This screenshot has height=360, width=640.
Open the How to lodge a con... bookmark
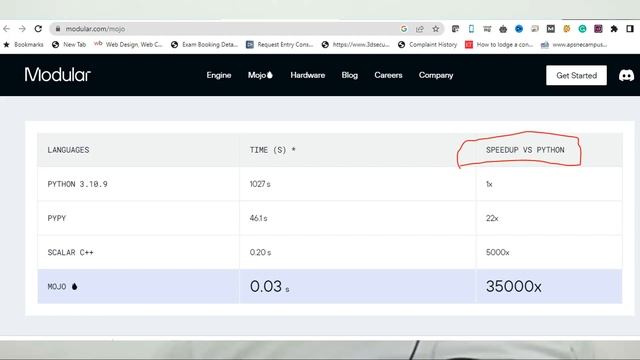(x=499, y=44)
